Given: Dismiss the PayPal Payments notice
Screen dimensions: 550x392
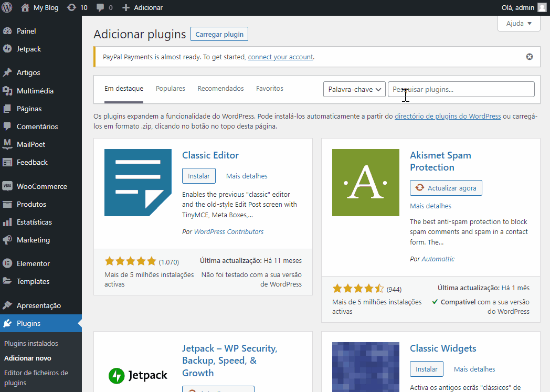Looking at the screenshot, I should pos(530,57).
